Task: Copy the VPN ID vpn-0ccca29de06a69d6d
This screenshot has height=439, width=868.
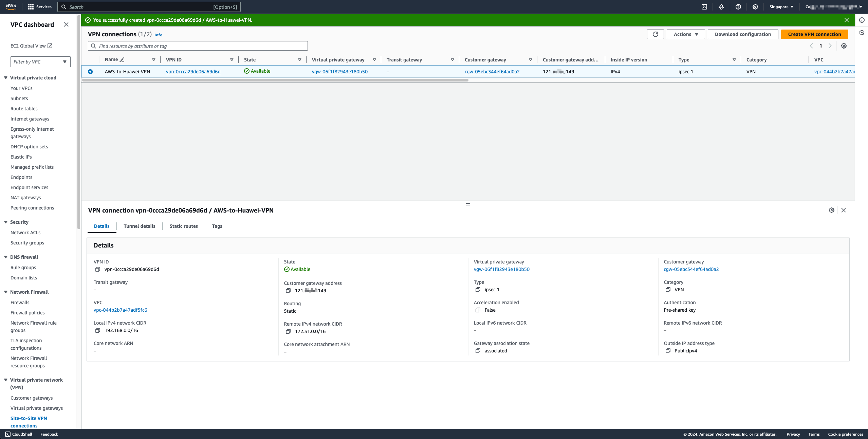Action: coord(98,269)
